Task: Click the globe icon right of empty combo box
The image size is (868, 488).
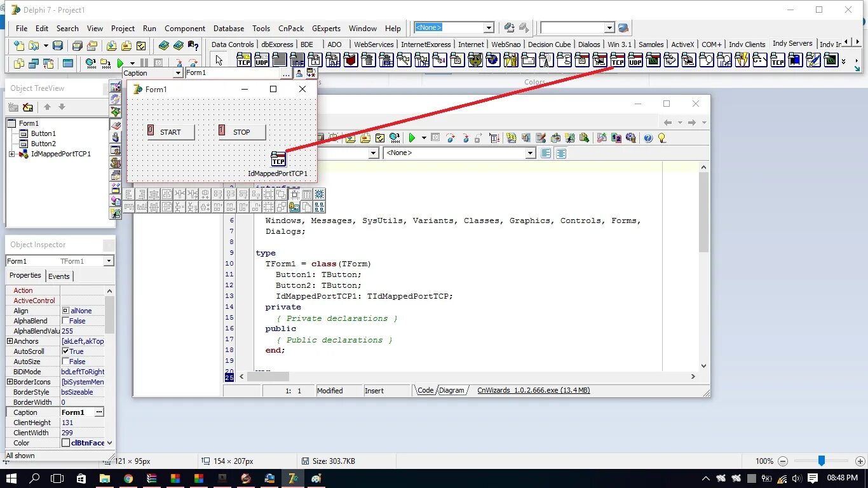Action: coord(623,28)
